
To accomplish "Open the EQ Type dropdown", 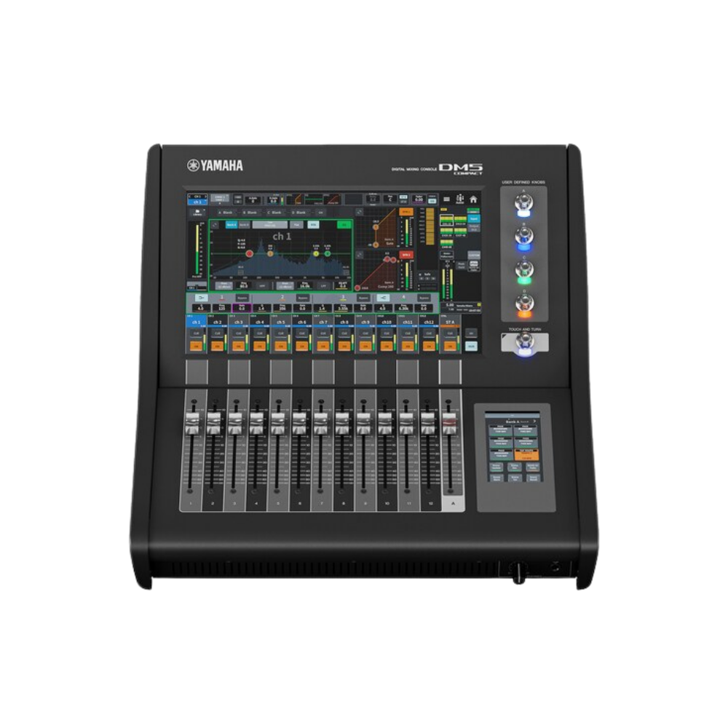I will point(270,225).
